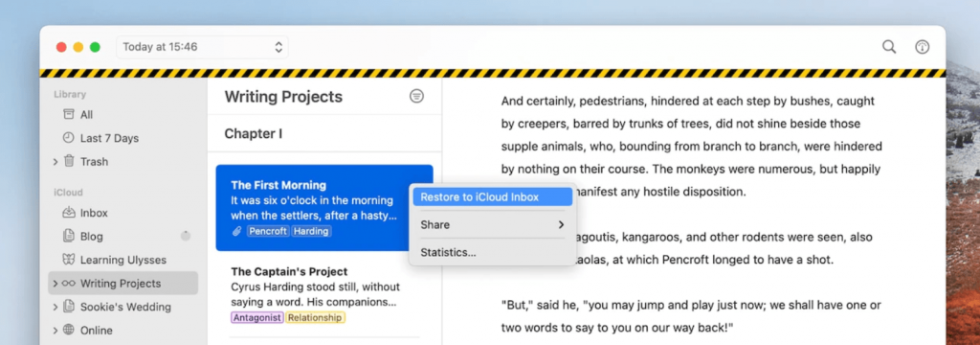The image size is (980, 345).
Task: Expand the Writing Projects group
Action: tap(56, 284)
